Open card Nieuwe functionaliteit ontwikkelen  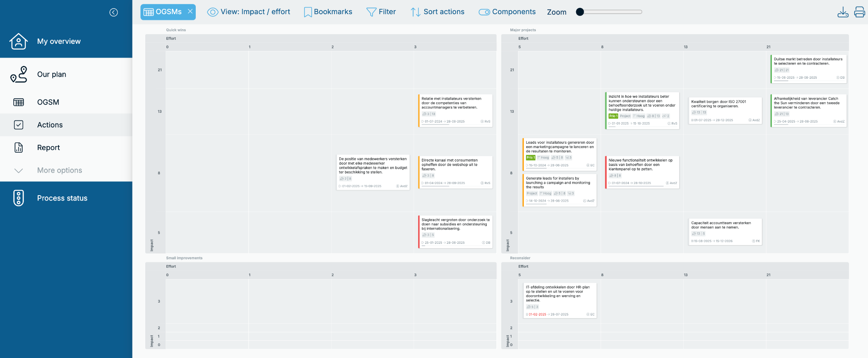pyautogui.click(x=642, y=172)
